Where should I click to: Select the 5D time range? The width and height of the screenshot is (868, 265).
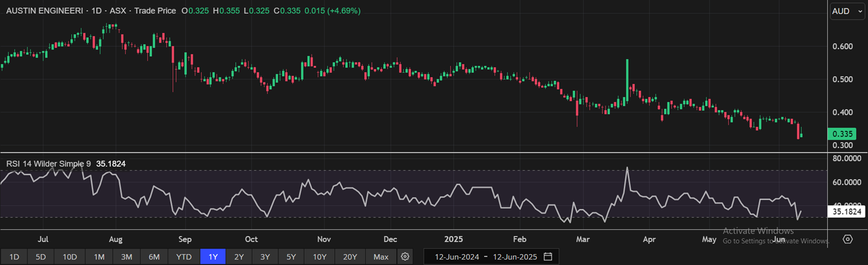point(41,257)
